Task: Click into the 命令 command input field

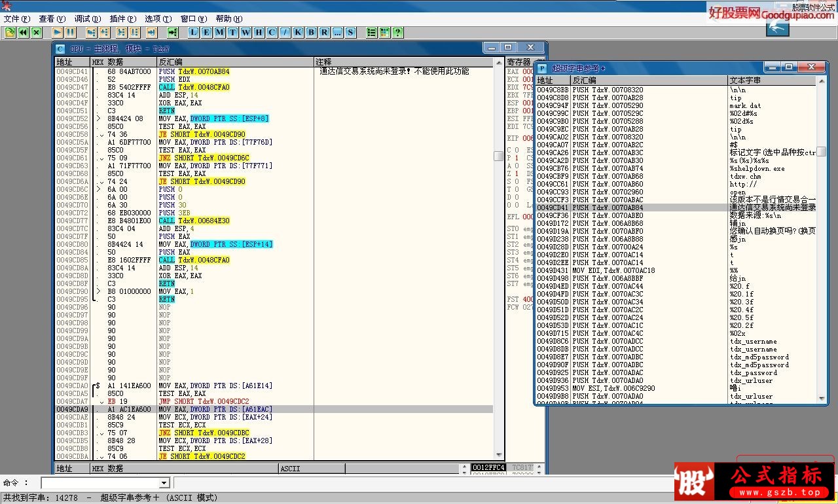Action: 100,483
